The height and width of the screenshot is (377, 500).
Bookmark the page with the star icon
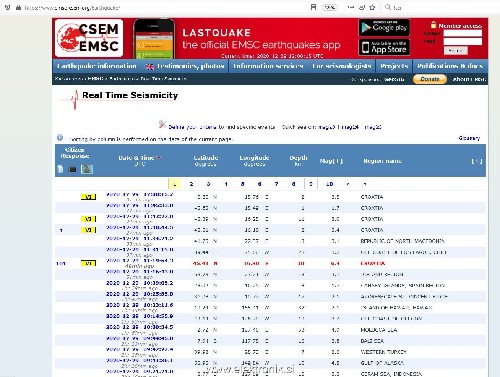tap(372, 7)
